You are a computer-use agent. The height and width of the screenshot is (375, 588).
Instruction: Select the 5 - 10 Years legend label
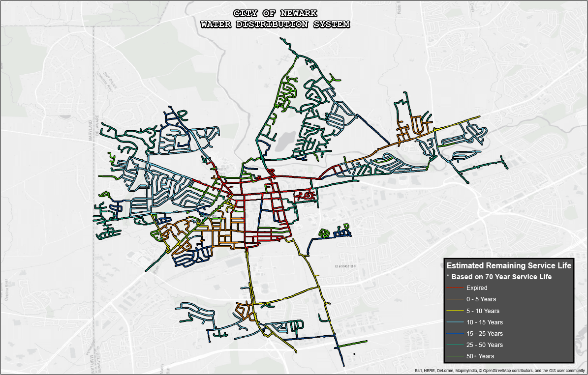click(483, 311)
